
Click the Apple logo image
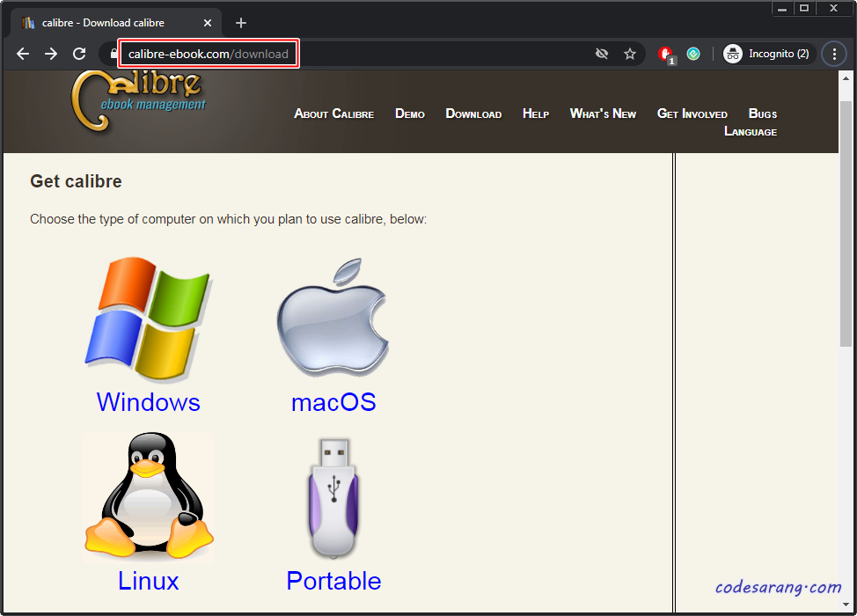333,318
